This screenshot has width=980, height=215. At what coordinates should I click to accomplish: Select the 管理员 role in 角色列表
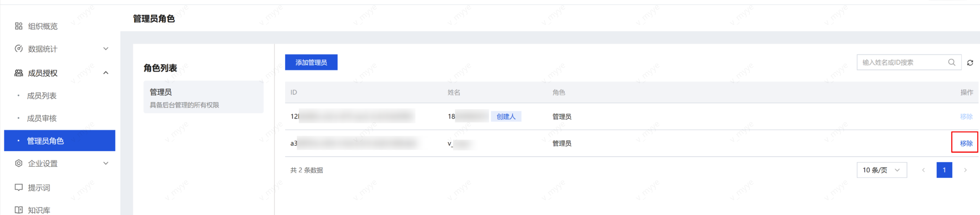[x=203, y=97]
